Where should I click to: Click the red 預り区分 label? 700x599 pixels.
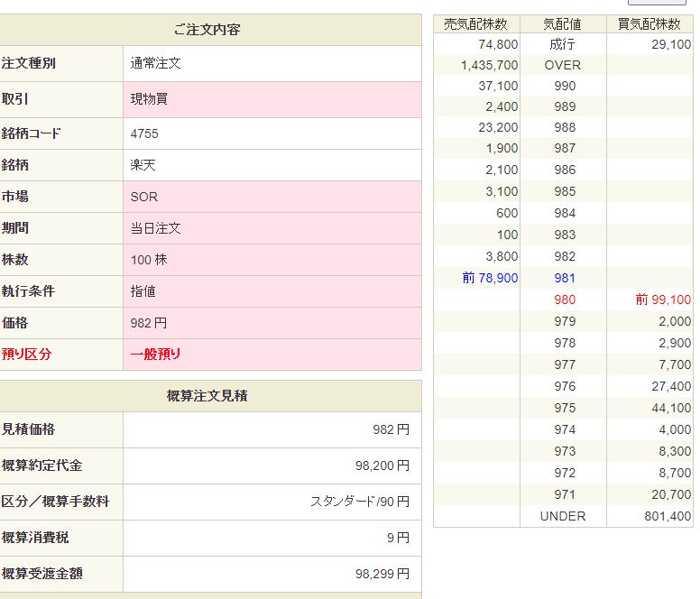[x=26, y=355]
